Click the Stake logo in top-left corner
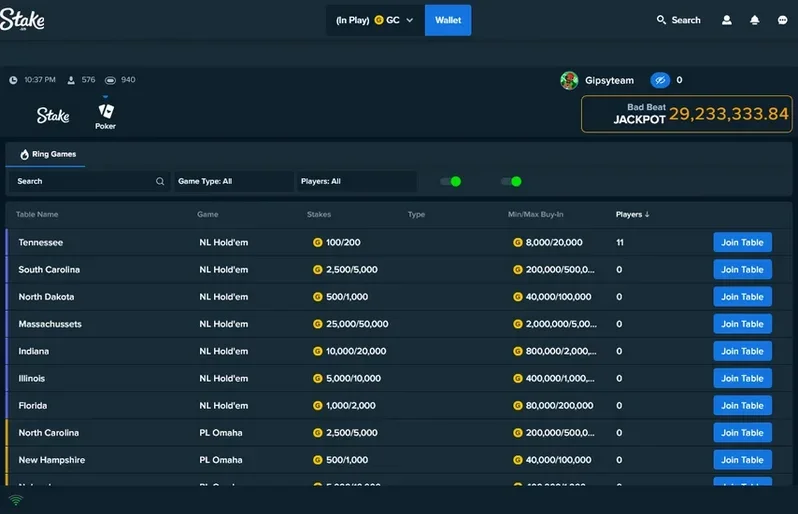798x514 pixels. (22, 19)
